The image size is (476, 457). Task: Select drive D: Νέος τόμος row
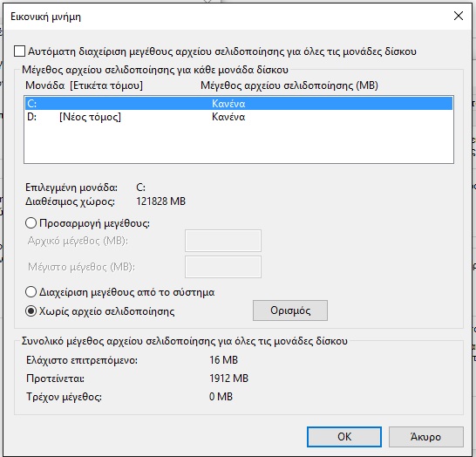pos(239,117)
